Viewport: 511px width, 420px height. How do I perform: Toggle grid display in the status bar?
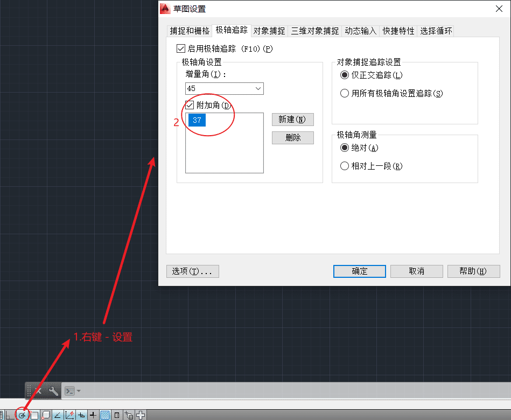3,415
